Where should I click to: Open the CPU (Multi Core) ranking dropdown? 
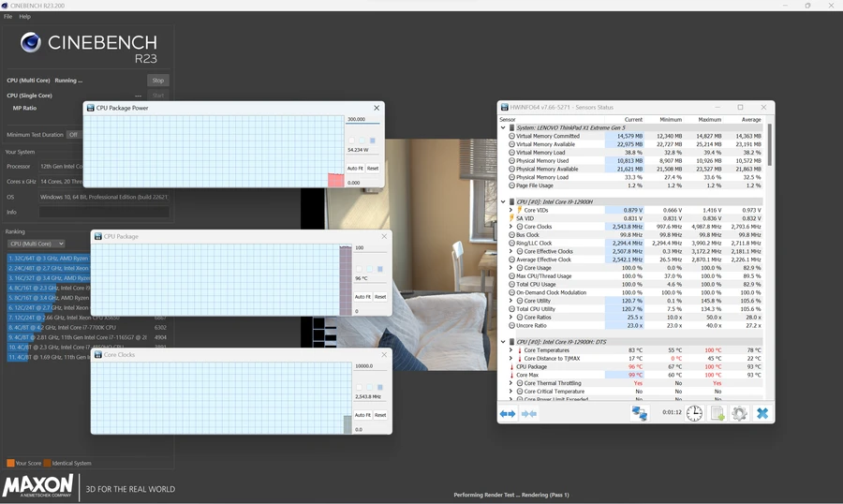pos(36,244)
